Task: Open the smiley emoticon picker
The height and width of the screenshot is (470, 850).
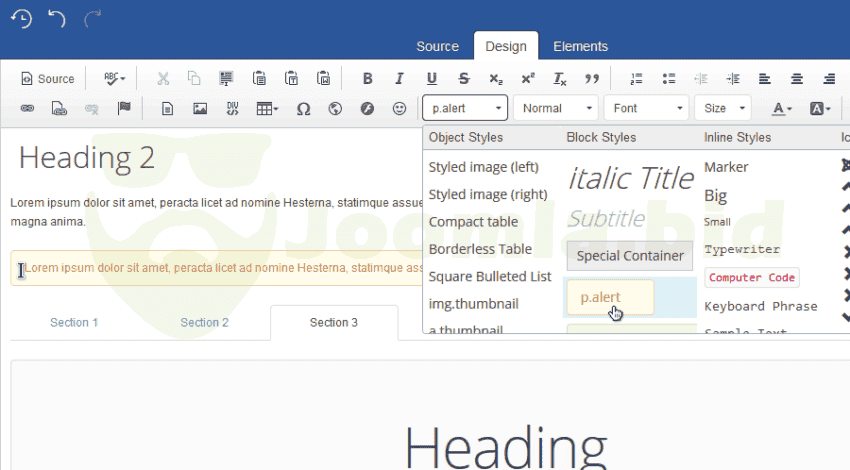Action: pyautogui.click(x=399, y=108)
